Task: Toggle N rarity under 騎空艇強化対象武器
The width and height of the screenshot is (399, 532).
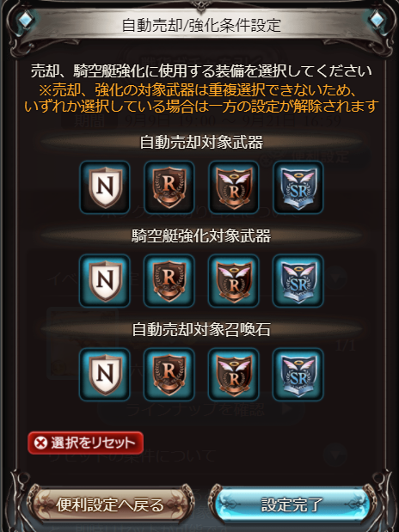Action: (x=105, y=281)
